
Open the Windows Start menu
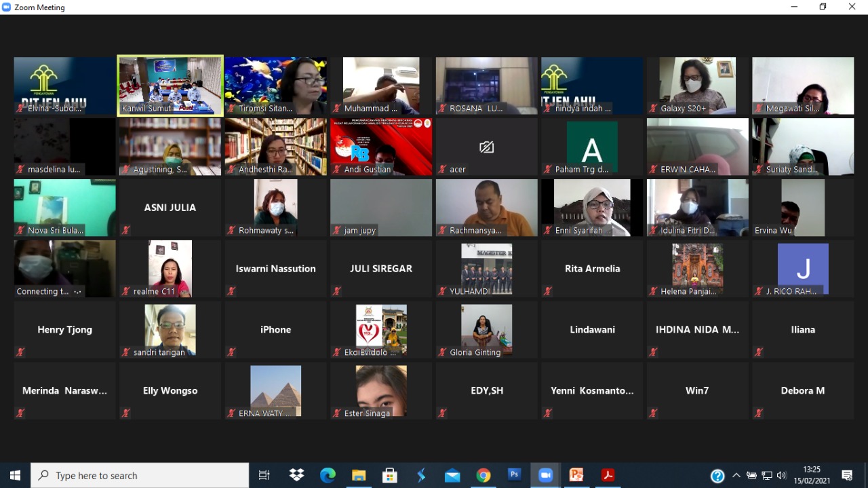pos(15,475)
